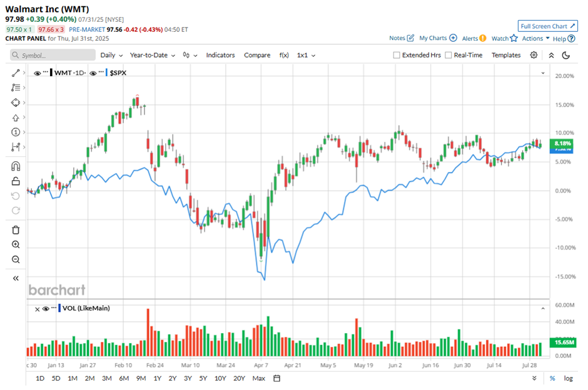This screenshot has width=588, height=390.
Task: Select the trend line drawing tool
Action: [x=16, y=72]
